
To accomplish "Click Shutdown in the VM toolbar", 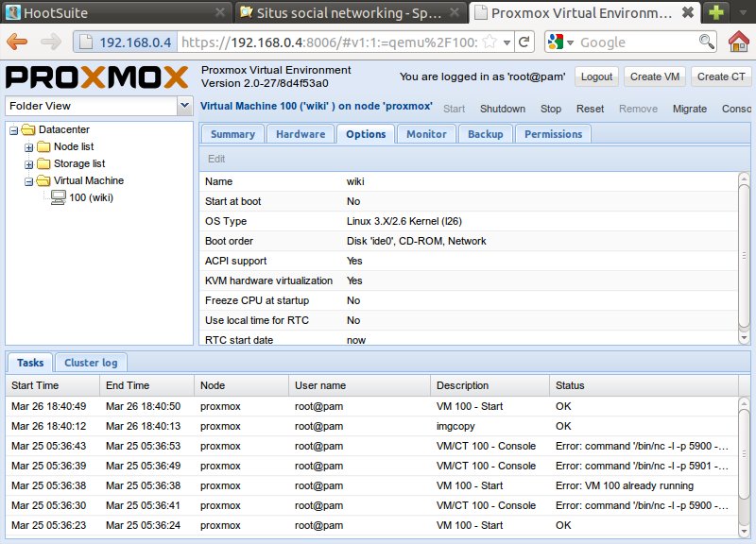I will 502,109.
